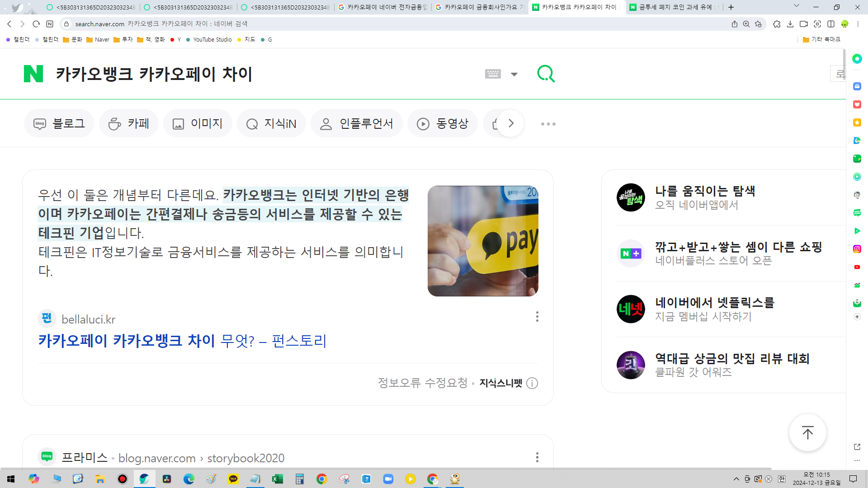This screenshot has width=868, height=488.
Task: Open Excel in the taskbar
Action: 277,479
